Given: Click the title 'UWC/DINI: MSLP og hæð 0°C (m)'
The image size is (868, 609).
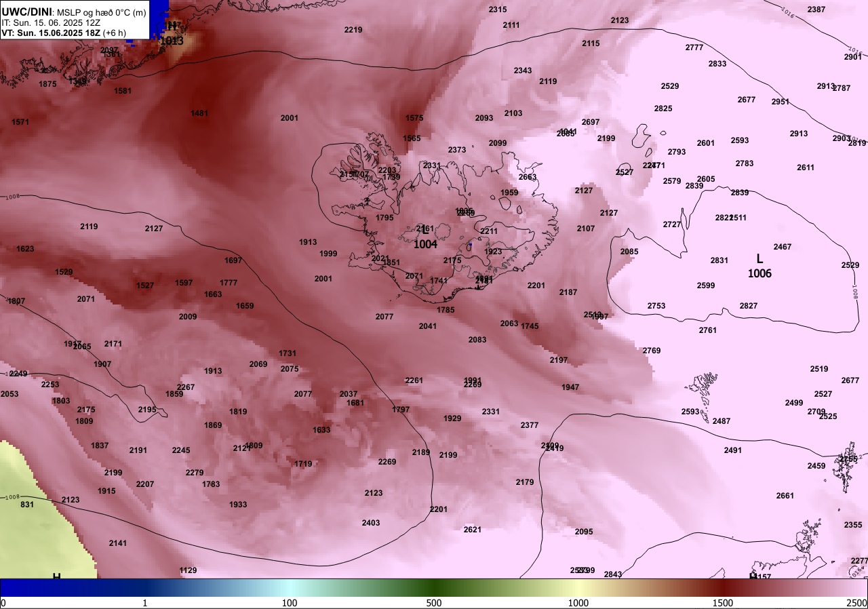Looking at the screenshot, I should click(73, 12).
